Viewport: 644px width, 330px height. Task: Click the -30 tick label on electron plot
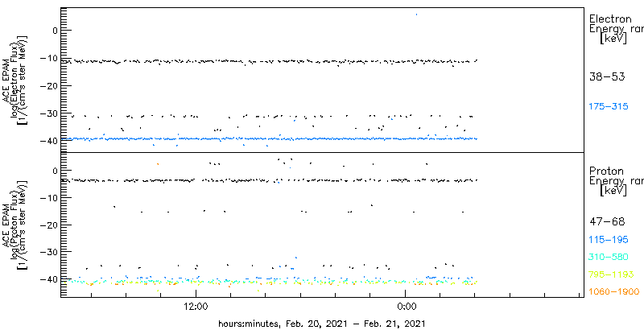coord(51,113)
